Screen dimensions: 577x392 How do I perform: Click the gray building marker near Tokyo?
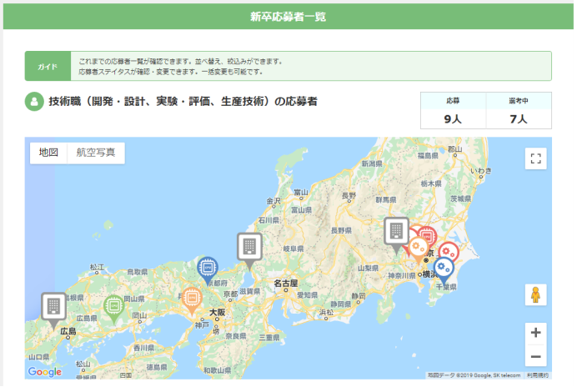396,234
